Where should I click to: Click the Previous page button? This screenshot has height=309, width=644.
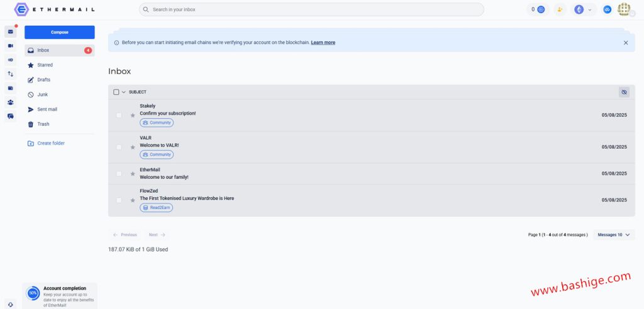point(125,235)
